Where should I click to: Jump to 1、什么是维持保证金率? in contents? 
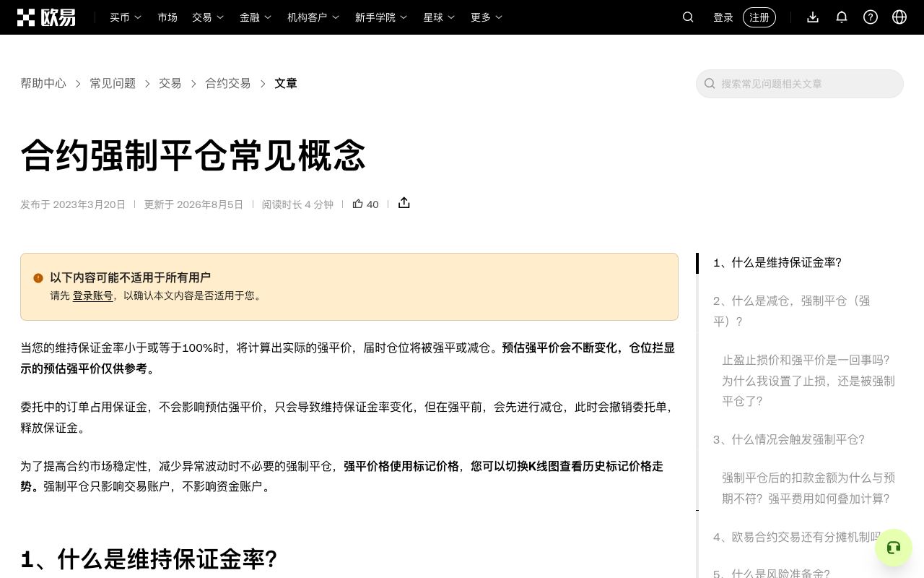[x=777, y=263]
